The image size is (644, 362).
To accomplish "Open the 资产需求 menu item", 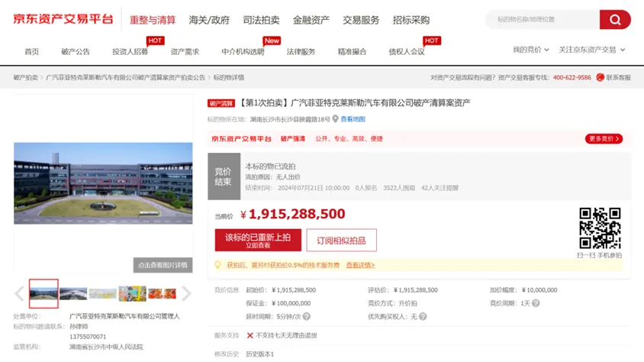I will [x=185, y=52].
